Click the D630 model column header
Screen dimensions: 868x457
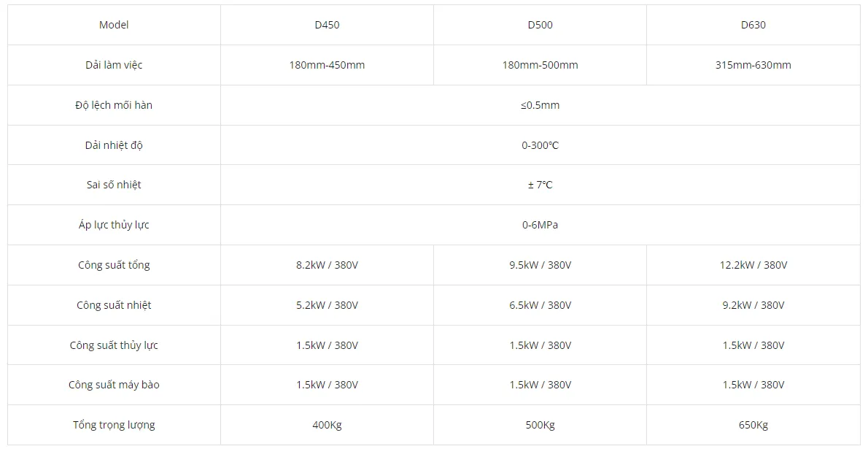(x=753, y=25)
